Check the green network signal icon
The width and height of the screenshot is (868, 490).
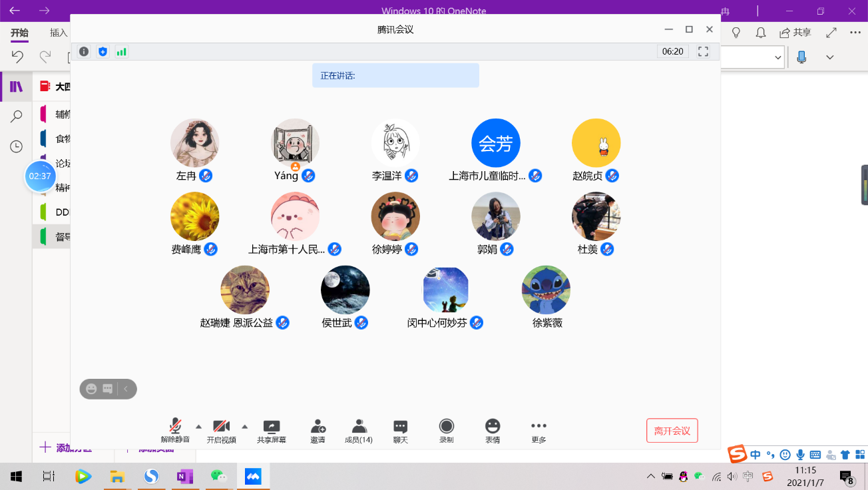[121, 51]
